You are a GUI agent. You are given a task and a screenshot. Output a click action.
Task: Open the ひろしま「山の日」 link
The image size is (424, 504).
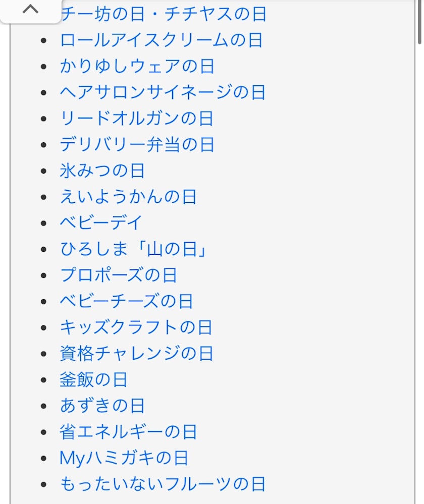coord(134,249)
